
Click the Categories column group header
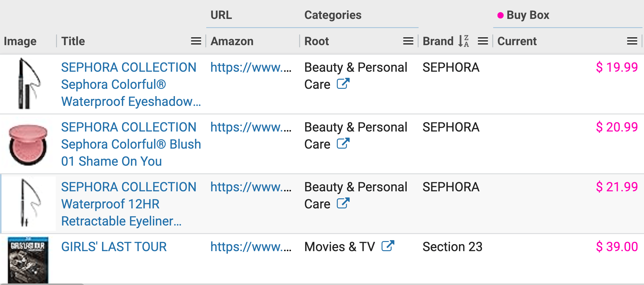pyautogui.click(x=333, y=15)
